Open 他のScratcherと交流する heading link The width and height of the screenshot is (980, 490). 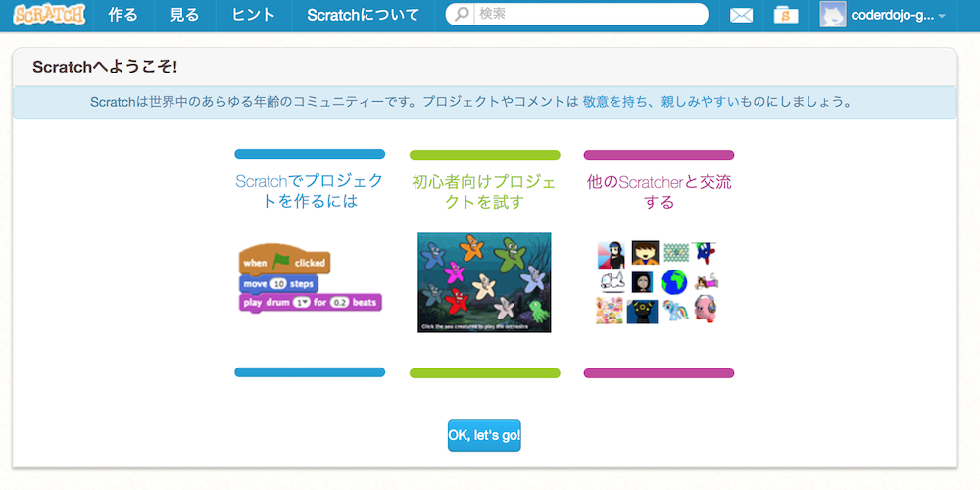tap(660, 191)
